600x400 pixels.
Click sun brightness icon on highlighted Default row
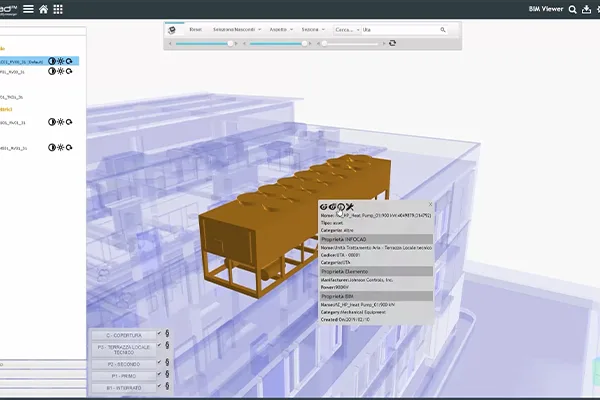point(60,61)
